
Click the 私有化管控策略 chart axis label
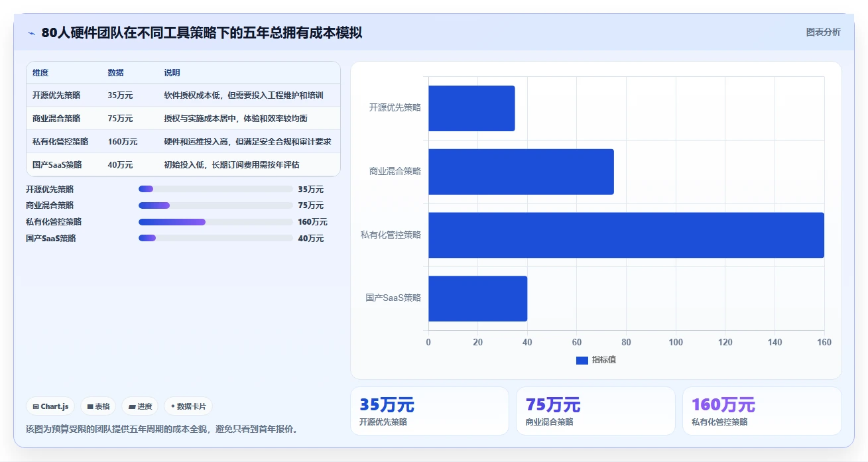coord(391,235)
